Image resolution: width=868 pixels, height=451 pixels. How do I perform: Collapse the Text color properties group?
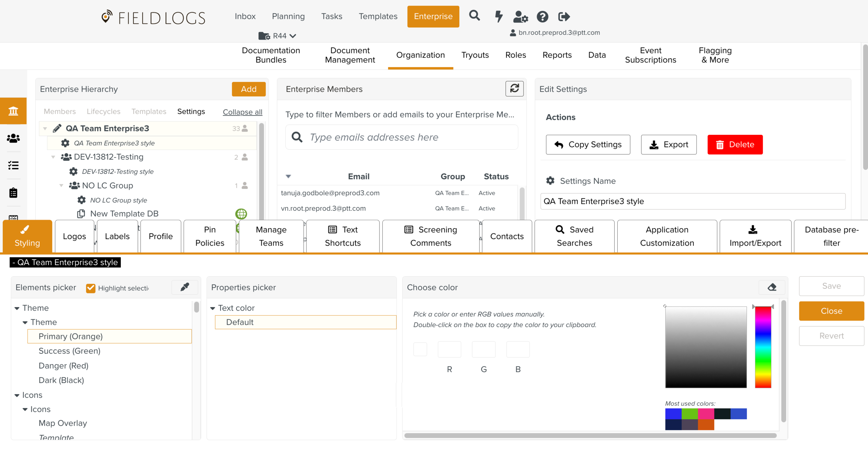(x=213, y=308)
